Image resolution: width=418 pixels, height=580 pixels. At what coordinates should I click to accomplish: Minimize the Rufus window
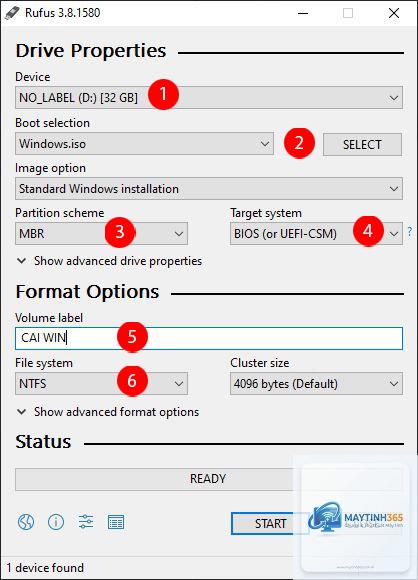pos(303,13)
